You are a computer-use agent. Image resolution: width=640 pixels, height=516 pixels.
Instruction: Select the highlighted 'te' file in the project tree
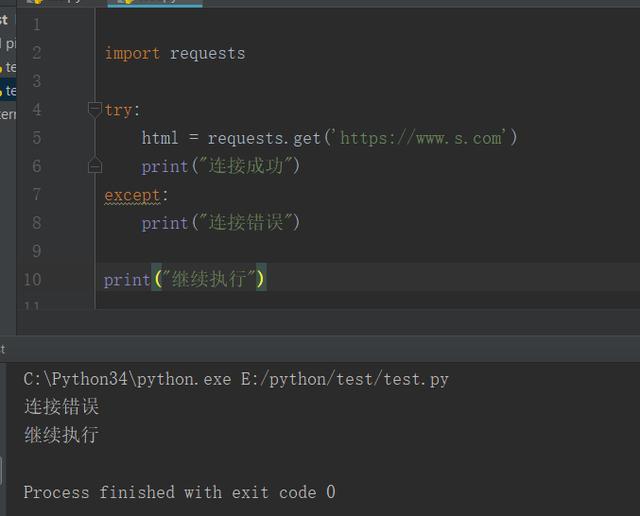point(8,91)
